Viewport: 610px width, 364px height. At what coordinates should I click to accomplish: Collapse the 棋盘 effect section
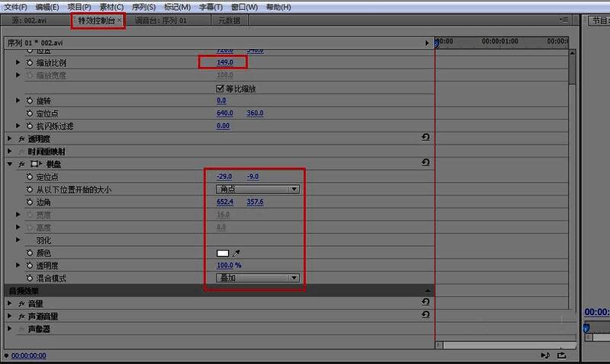point(10,164)
